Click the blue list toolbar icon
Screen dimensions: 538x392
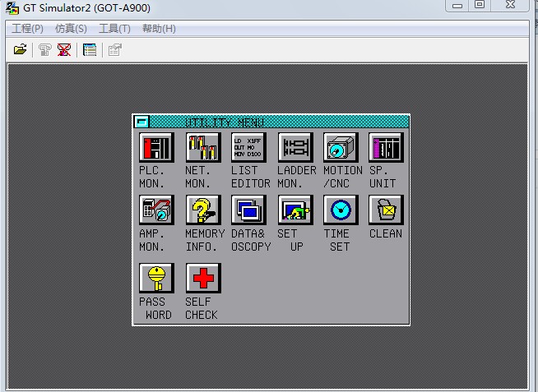90,50
